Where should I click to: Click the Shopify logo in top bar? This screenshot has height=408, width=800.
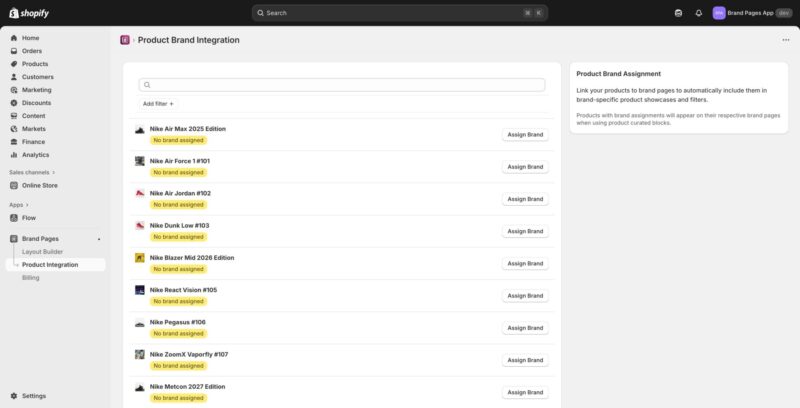pyautogui.click(x=29, y=13)
